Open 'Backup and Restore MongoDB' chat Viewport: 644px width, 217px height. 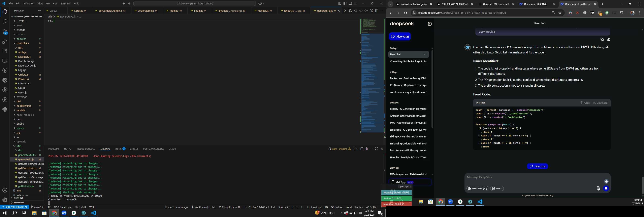[x=408, y=78]
